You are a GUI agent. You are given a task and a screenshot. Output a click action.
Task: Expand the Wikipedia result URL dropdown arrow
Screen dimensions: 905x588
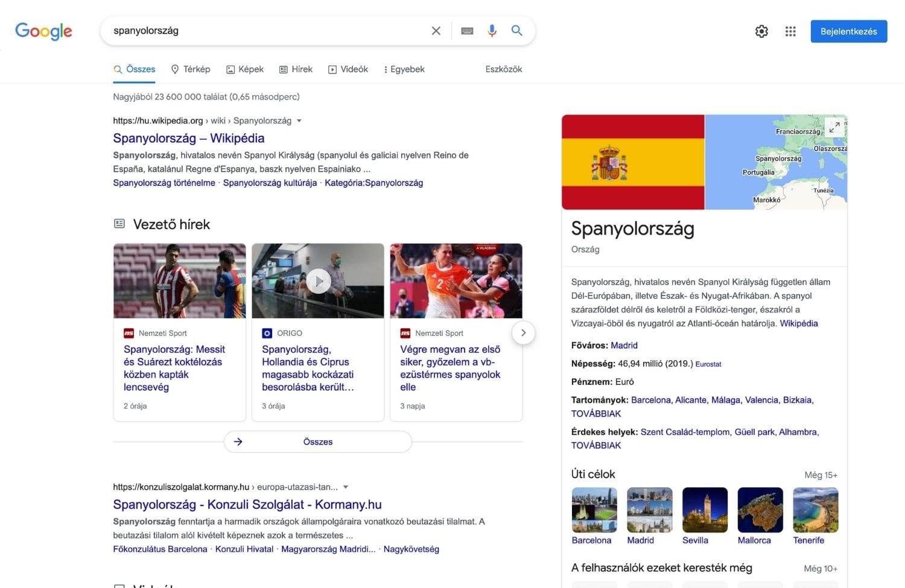tap(299, 121)
